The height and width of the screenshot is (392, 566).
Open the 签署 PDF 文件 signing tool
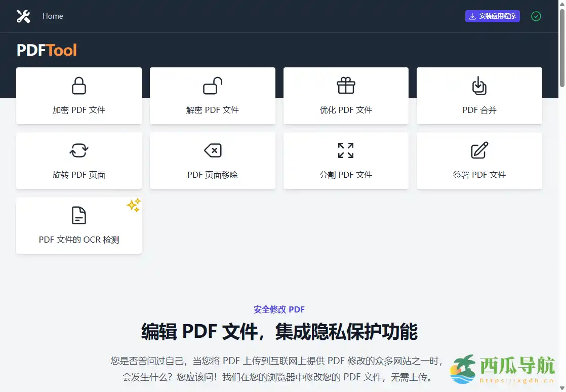coord(479,161)
